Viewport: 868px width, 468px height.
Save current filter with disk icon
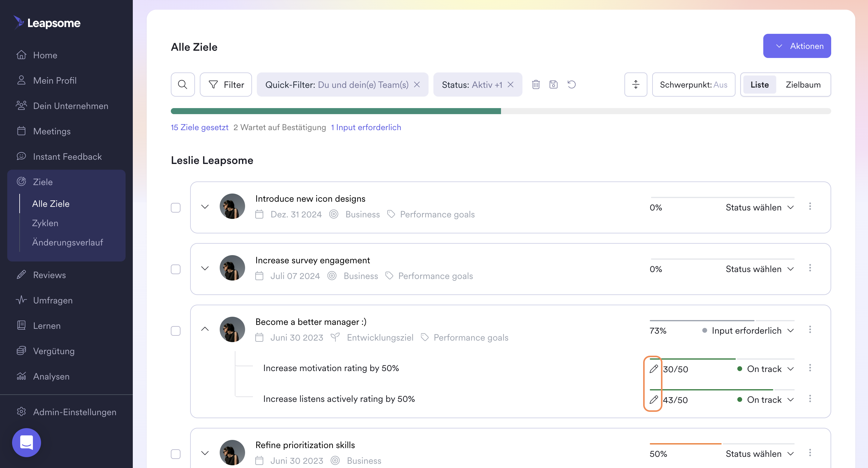pyautogui.click(x=553, y=85)
